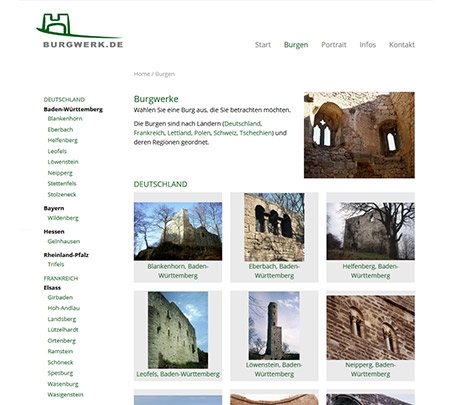Viewport: 470px width, 405px height.
Task: Click the DEUTSCHLAND section heading
Action: (160, 184)
